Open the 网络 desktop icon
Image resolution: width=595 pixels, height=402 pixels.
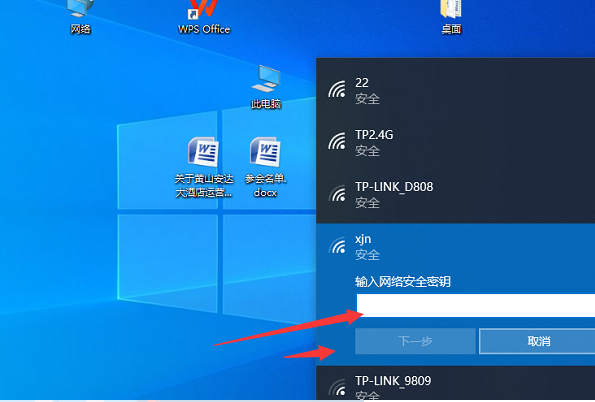(x=80, y=17)
